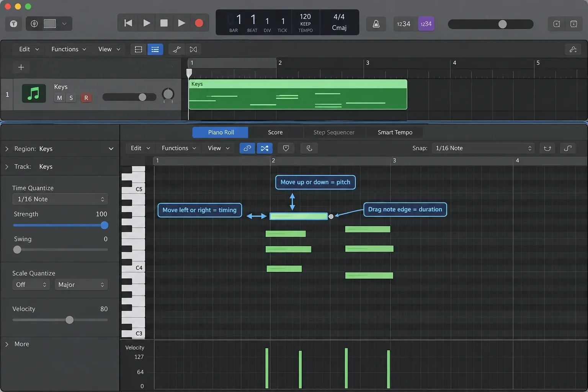Switch to the Piano Roll tab

[221, 132]
